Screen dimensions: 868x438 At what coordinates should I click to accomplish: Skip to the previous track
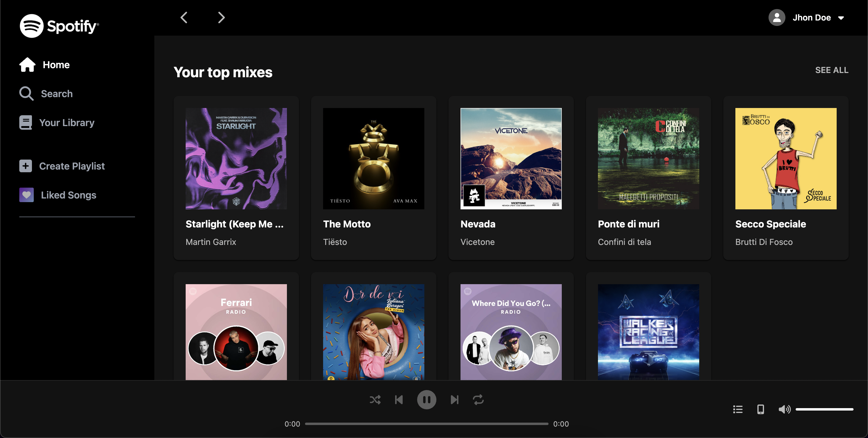(x=399, y=400)
